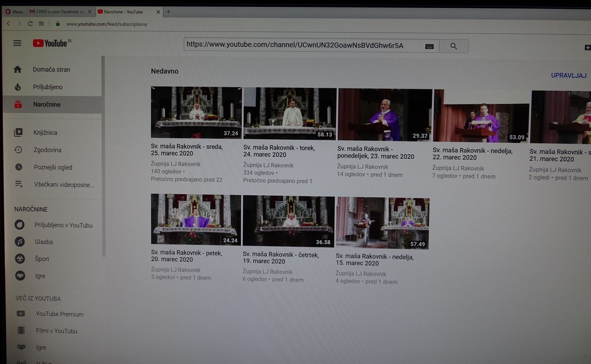Open the hamburger guide menu
Viewport: 591px width, 364px height.
click(17, 43)
